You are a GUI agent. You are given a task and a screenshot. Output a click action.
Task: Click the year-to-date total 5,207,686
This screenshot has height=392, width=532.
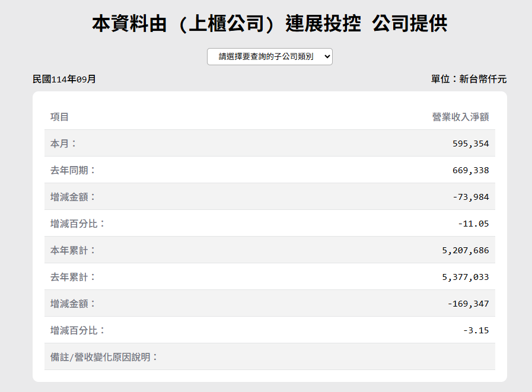coord(466,250)
